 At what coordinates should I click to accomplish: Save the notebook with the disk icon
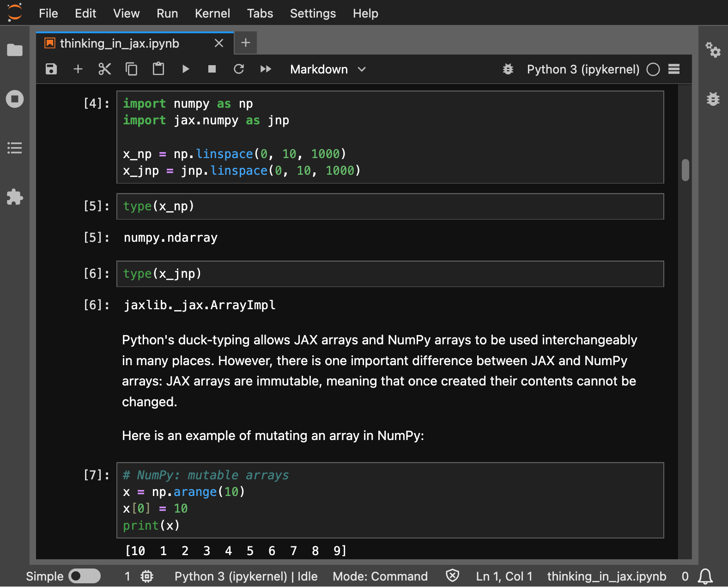click(51, 69)
